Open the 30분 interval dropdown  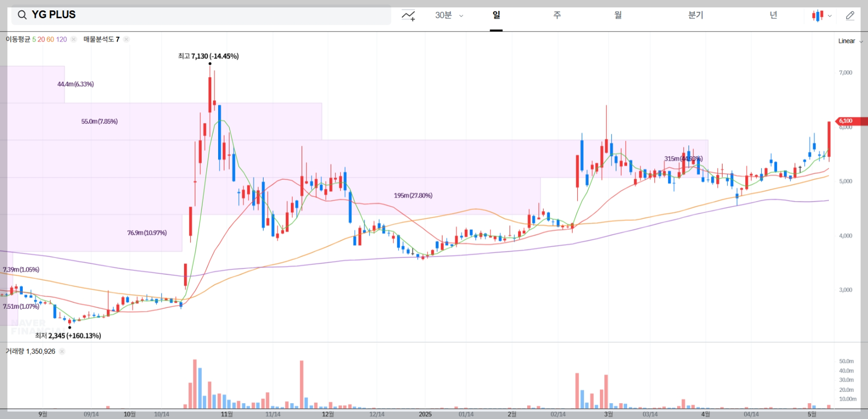(449, 15)
